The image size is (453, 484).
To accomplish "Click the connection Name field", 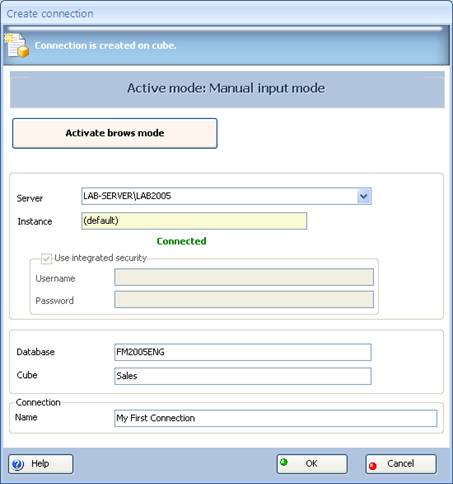I will pos(276,418).
